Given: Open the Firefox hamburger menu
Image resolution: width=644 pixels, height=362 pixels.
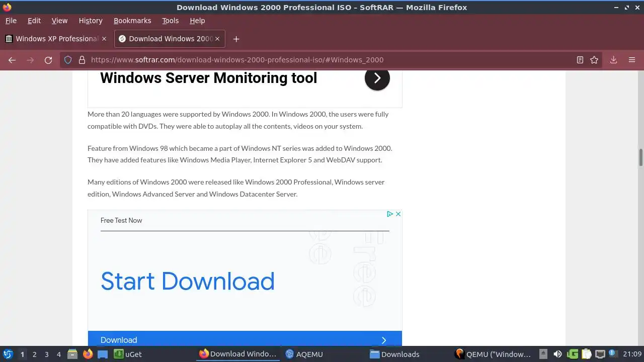Looking at the screenshot, I should click(632, 60).
